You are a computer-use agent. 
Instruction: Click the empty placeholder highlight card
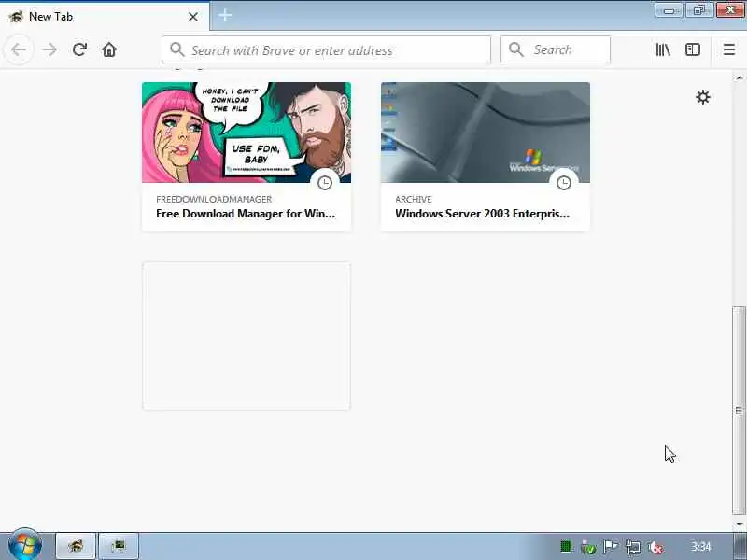[247, 336]
